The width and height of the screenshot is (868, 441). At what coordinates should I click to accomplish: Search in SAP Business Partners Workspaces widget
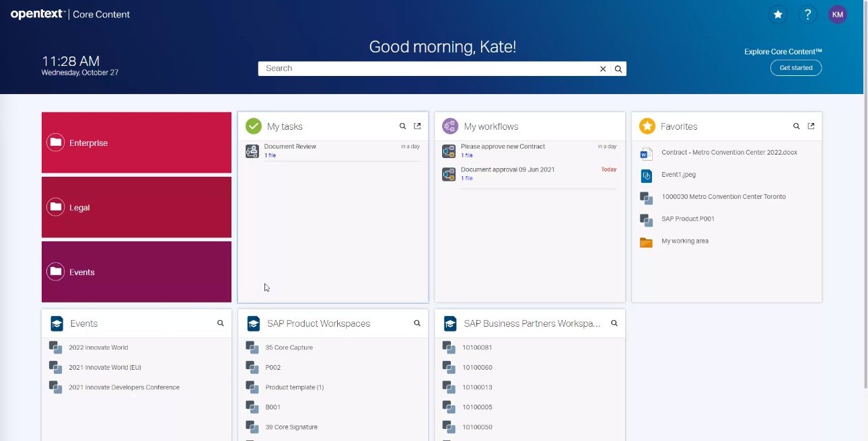[614, 323]
